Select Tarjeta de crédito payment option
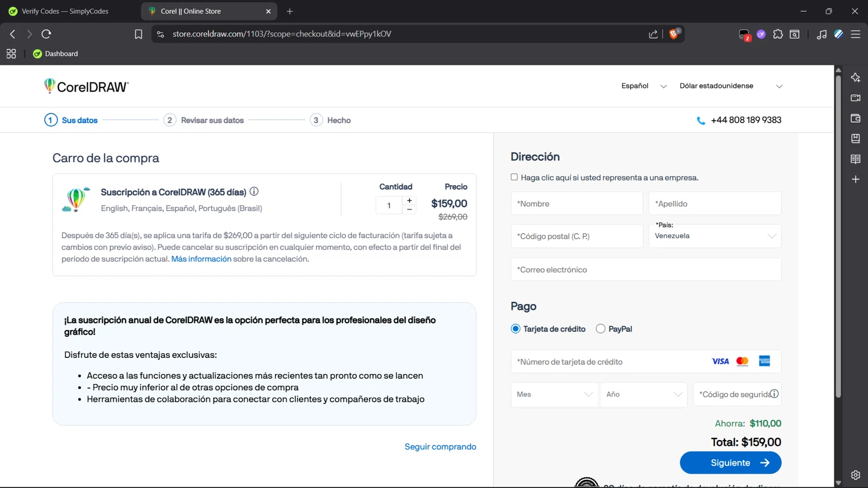Image resolution: width=868 pixels, height=488 pixels. (516, 329)
